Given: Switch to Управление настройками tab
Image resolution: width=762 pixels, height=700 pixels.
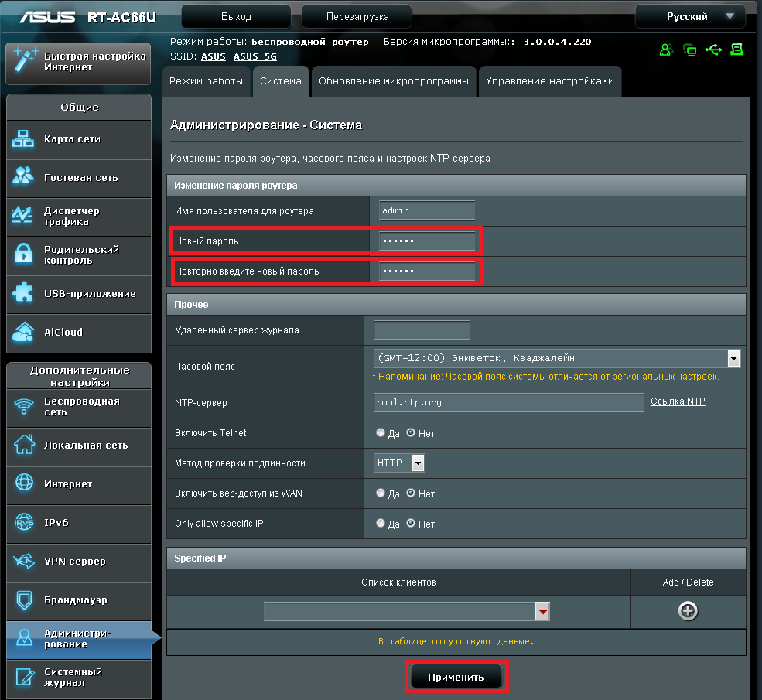Looking at the screenshot, I should click(549, 81).
